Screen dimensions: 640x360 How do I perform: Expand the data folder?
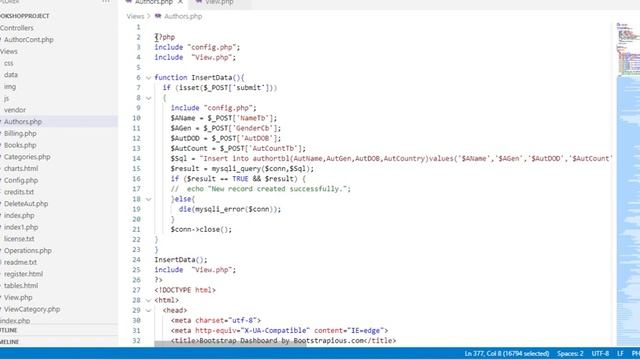coord(11,75)
